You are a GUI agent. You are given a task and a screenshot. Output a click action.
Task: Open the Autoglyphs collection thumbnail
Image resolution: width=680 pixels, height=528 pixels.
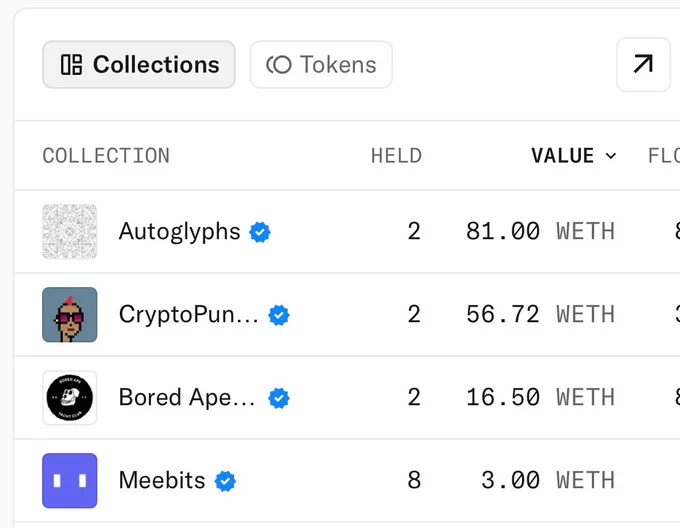(70, 231)
